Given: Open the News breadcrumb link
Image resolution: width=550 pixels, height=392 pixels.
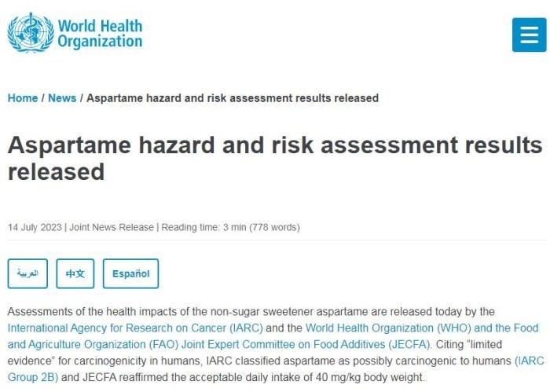Looking at the screenshot, I should click(x=62, y=98).
